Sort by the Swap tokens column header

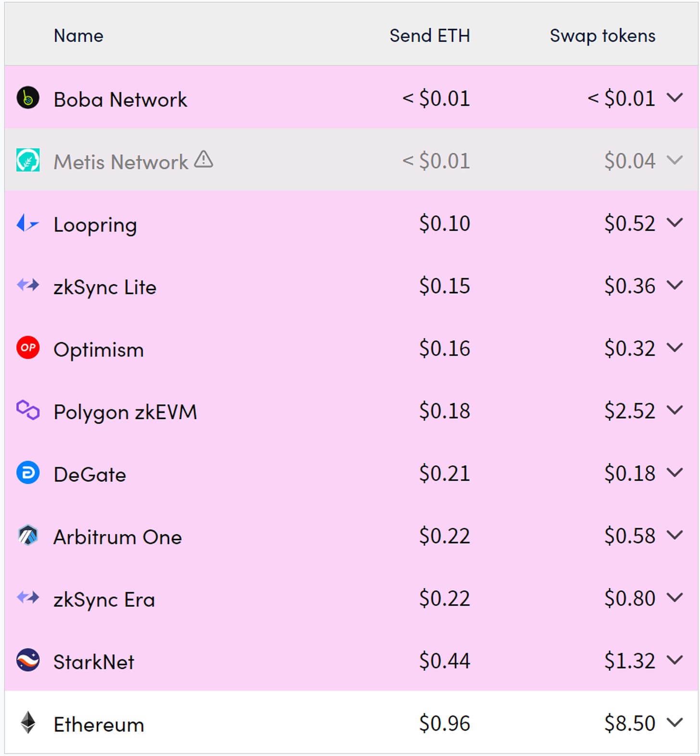coord(602,36)
